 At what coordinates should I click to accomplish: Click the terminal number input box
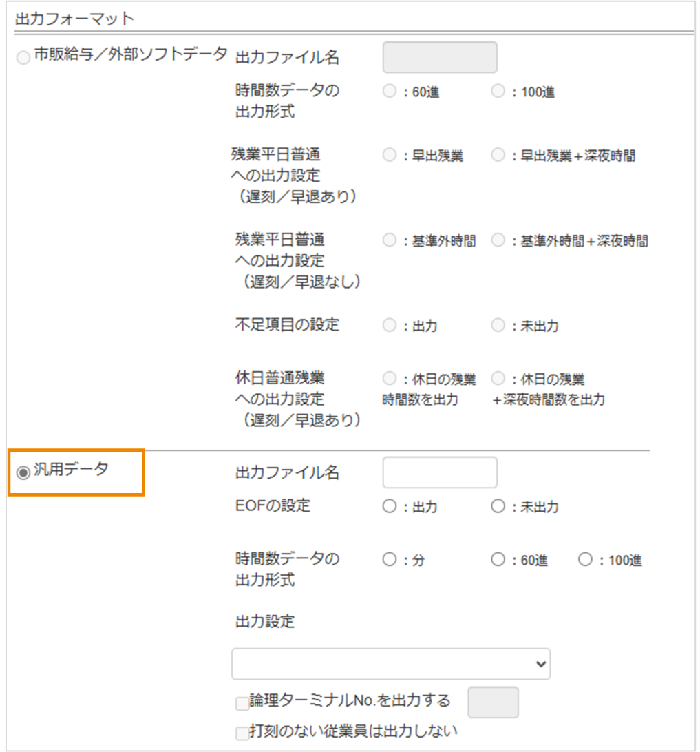[493, 702]
